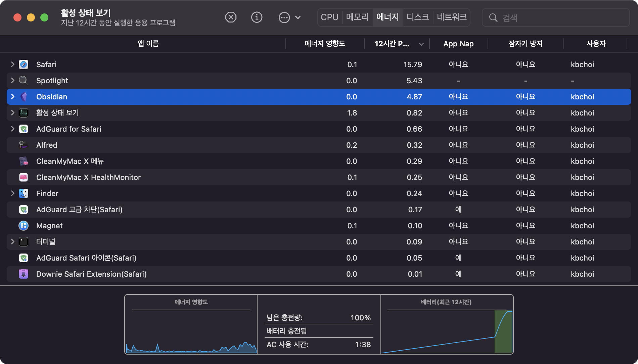Select Downie Safari Extension(Safari) row name

pos(91,274)
